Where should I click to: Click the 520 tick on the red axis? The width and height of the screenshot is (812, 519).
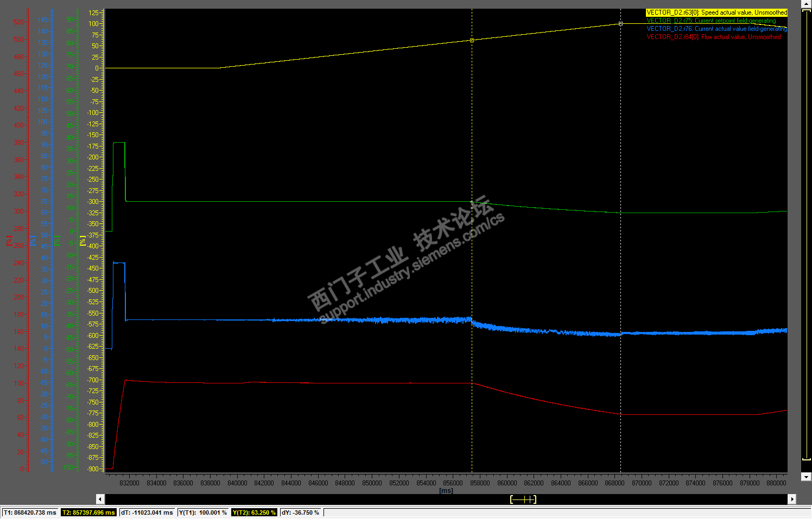pos(18,22)
